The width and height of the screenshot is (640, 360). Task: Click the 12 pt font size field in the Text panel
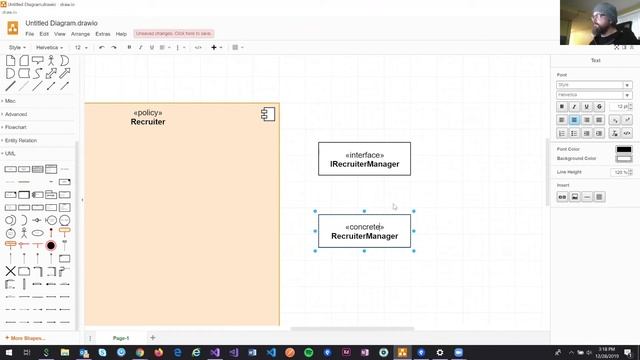coord(621,107)
